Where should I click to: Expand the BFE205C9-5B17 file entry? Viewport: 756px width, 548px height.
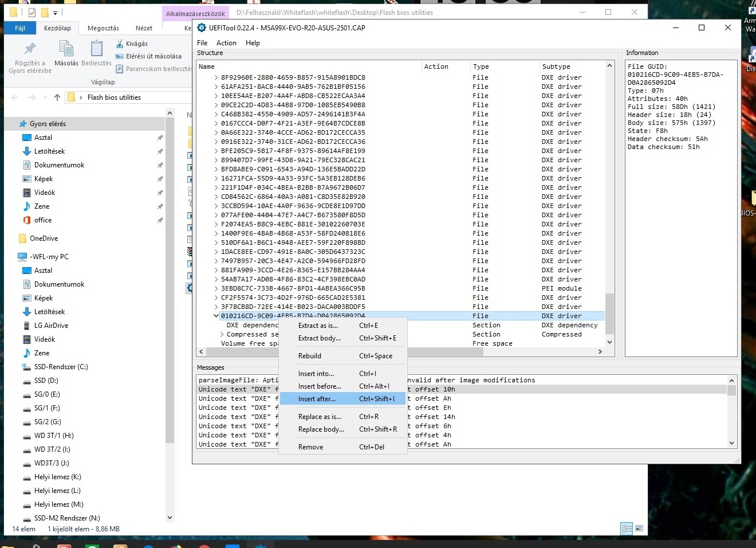(216, 151)
